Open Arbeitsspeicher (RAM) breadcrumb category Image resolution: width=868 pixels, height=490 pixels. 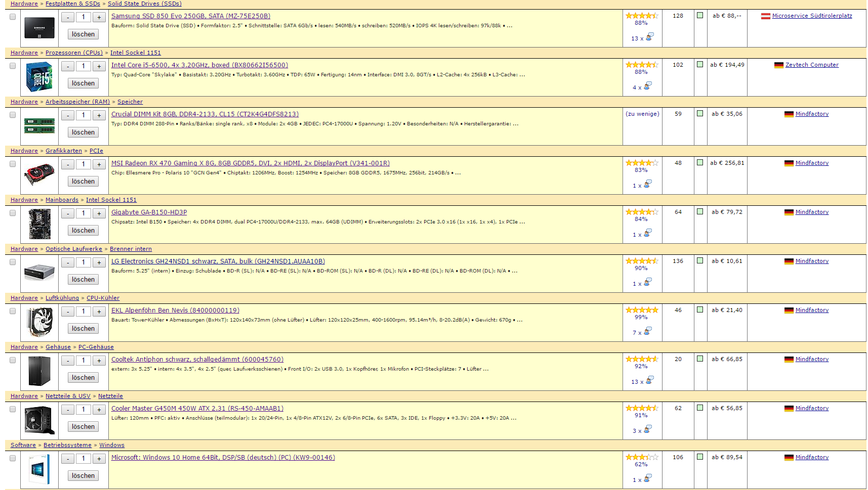click(77, 102)
